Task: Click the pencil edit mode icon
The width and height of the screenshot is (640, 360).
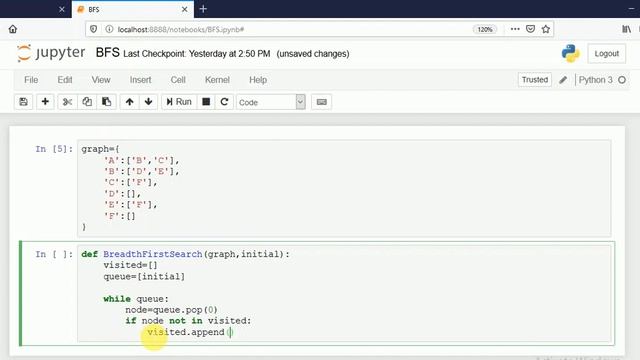Action: pos(563,80)
